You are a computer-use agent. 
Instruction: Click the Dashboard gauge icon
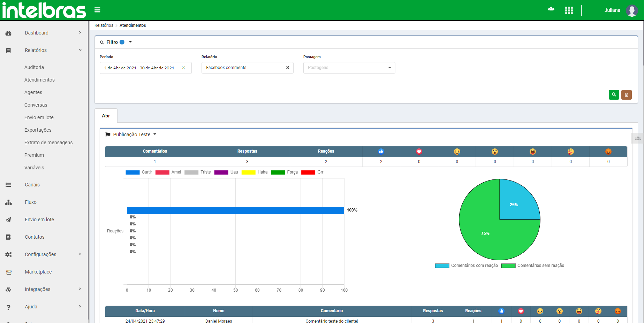coord(8,33)
